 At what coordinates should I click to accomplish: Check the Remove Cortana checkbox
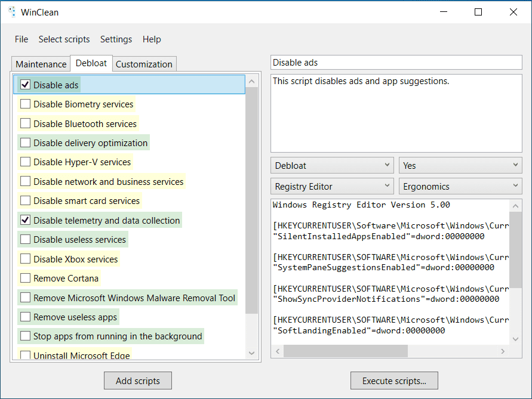[25, 278]
